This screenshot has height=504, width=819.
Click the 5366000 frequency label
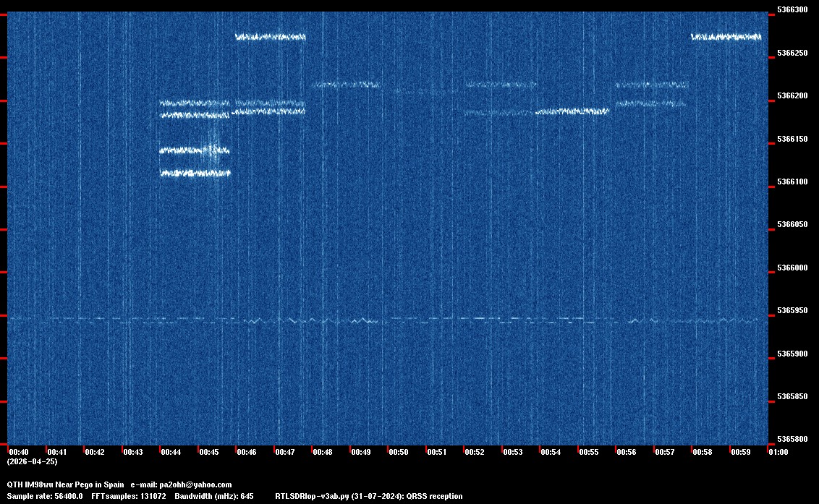792,268
